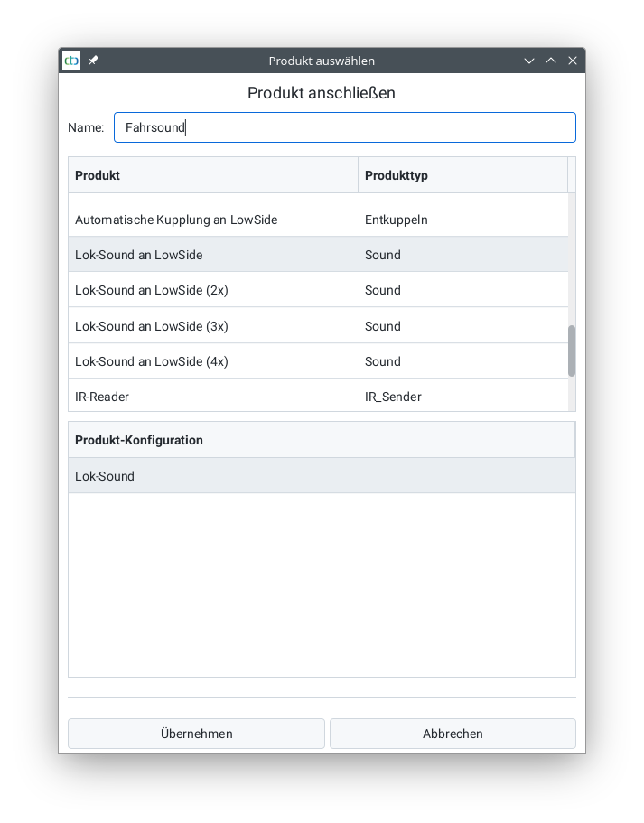The height and width of the screenshot is (823, 644).
Task: Select the IR-Reader product row
Action: pos(102,397)
